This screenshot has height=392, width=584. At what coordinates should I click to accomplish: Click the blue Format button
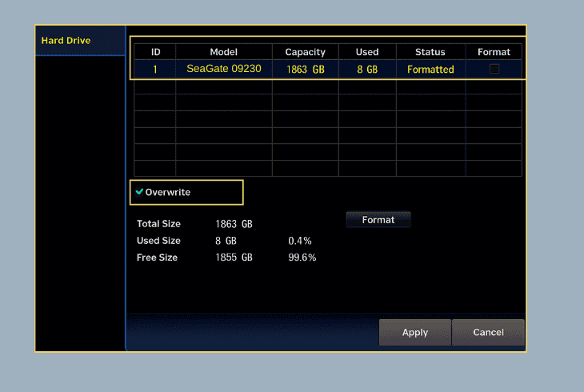point(378,220)
